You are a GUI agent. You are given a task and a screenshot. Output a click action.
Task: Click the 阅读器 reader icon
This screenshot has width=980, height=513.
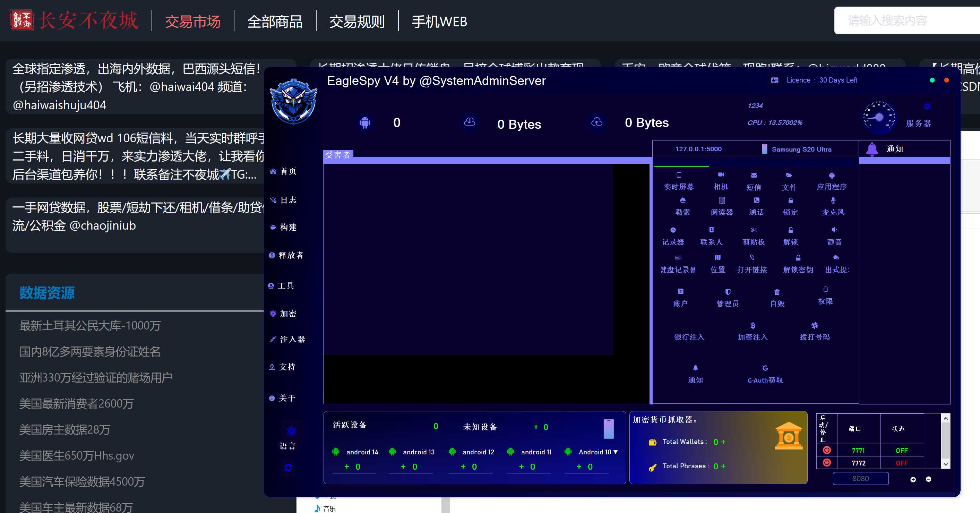click(x=722, y=200)
